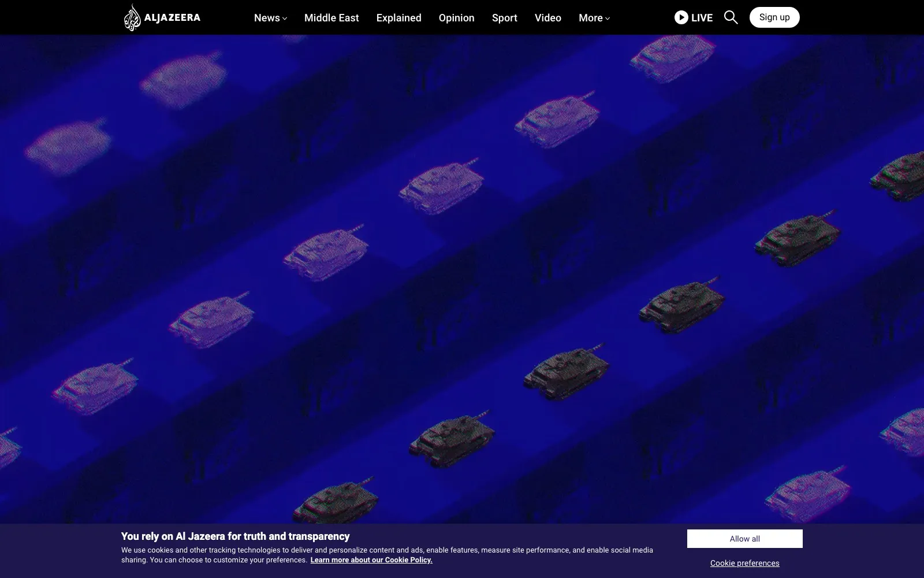Click Allow all cookies button
Screen dimensions: 924x578
(x=745, y=539)
